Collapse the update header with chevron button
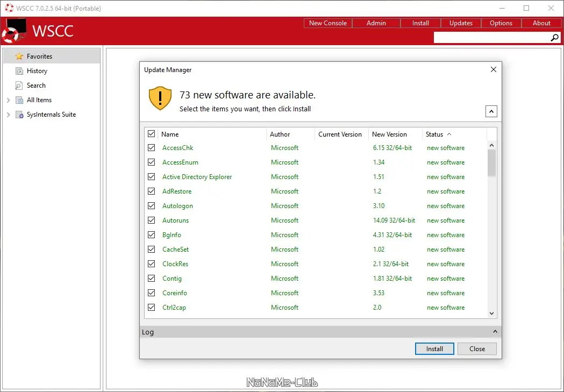The image size is (564, 392). (491, 111)
